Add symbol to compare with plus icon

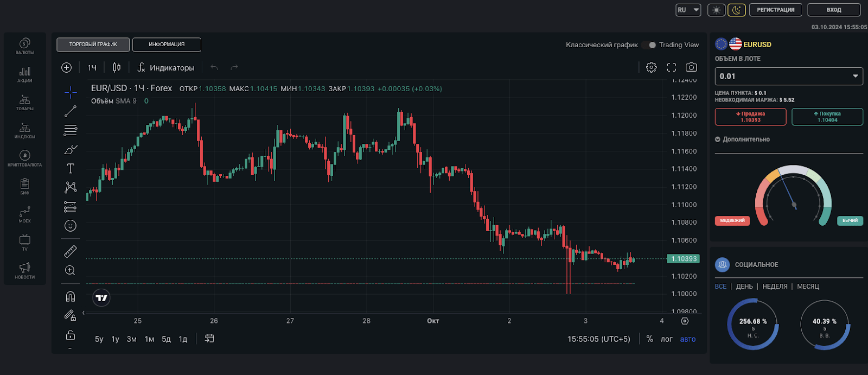click(67, 67)
